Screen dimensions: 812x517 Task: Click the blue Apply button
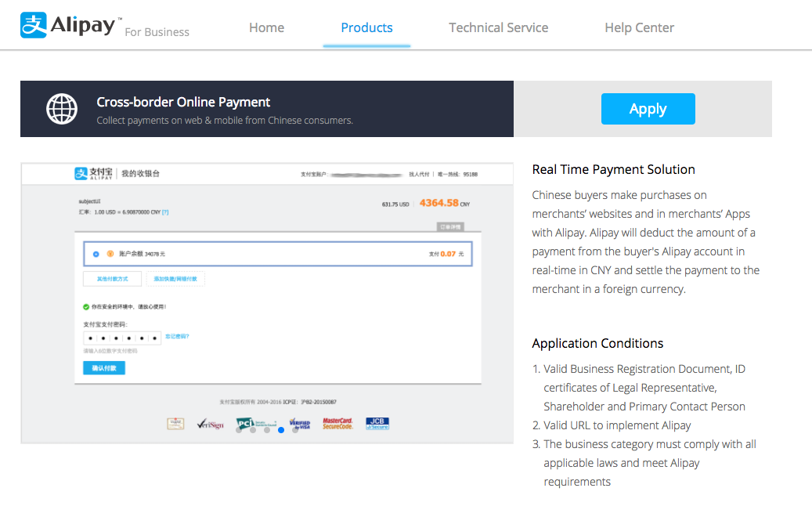[648, 109]
